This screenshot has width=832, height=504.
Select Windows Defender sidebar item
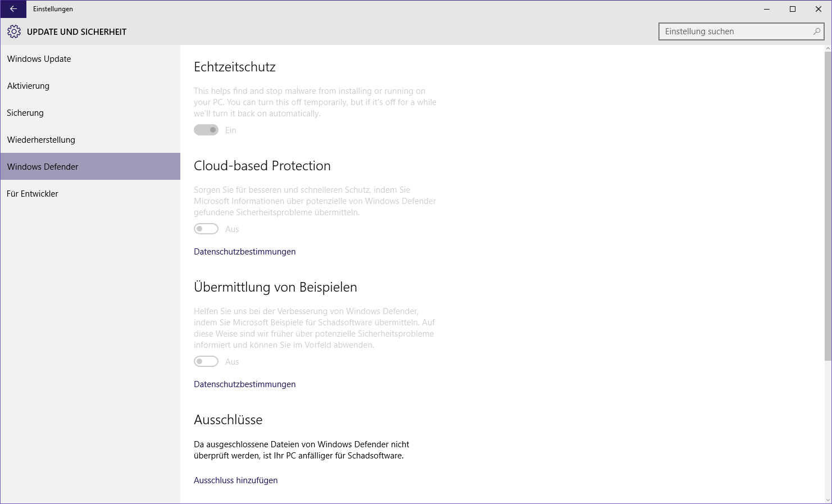pyautogui.click(x=90, y=167)
